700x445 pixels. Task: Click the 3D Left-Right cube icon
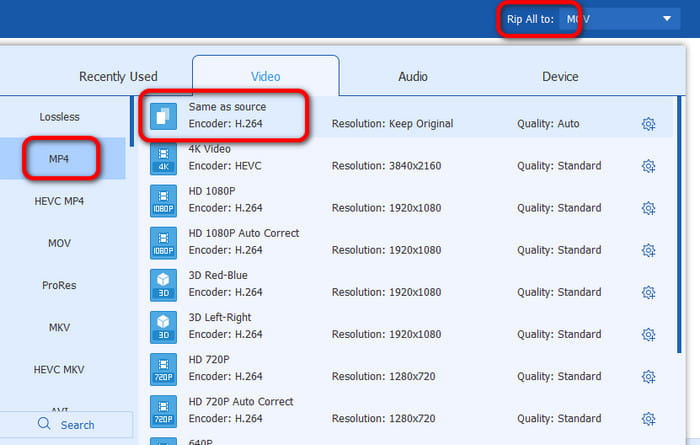[163, 327]
